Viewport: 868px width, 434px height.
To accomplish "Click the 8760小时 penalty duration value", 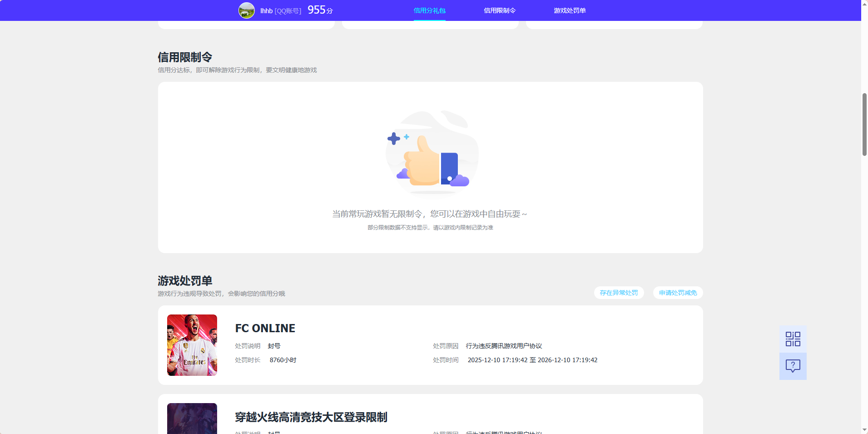I will (283, 360).
